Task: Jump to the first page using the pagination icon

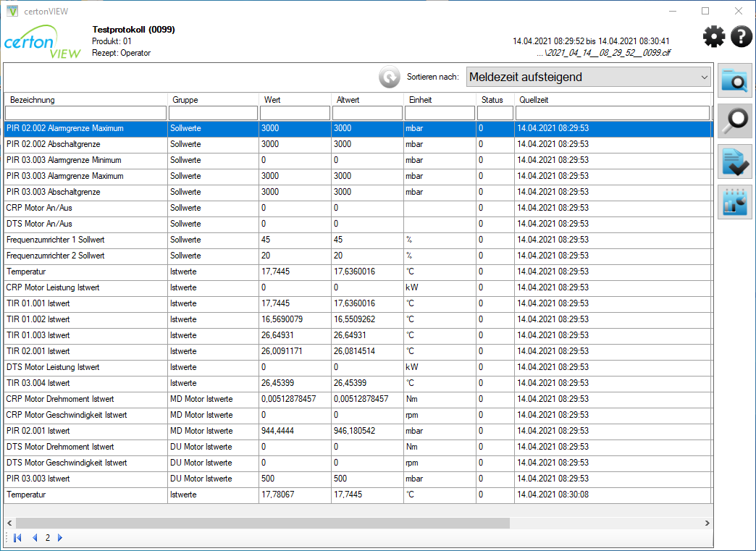Action: tap(17, 538)
